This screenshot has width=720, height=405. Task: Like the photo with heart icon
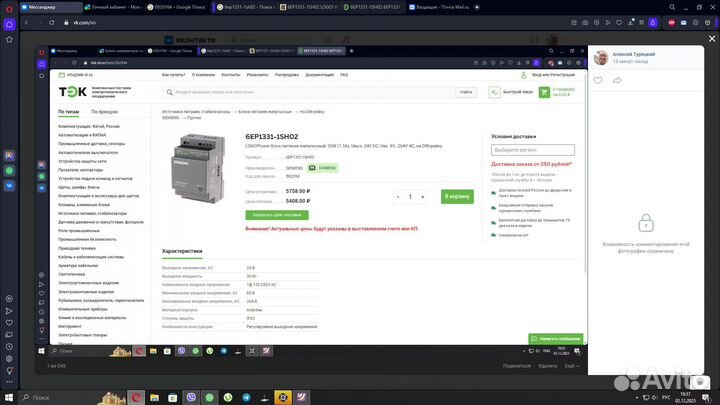(x=598, y=80)
